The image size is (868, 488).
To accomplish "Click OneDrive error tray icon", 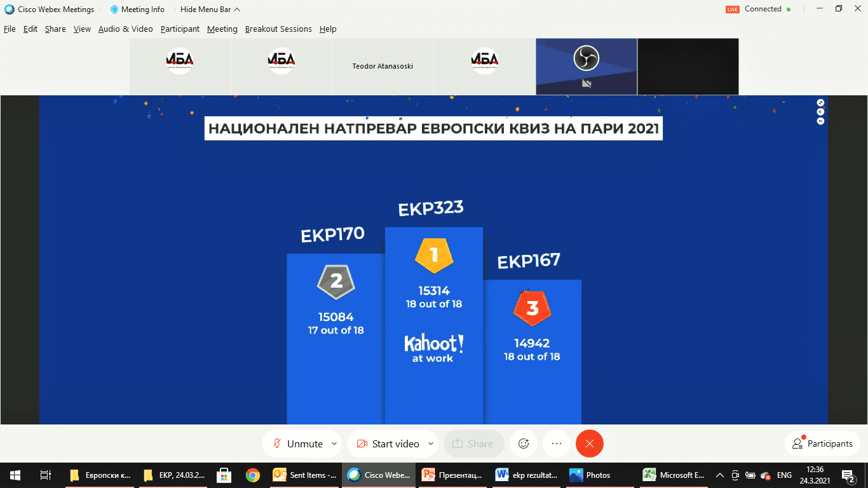I will [766, 475].
